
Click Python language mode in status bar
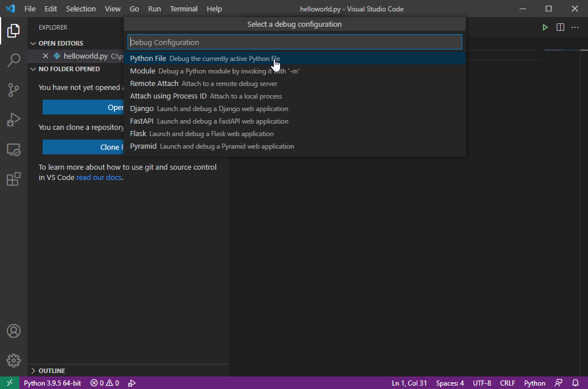click(x=534, y=383)
